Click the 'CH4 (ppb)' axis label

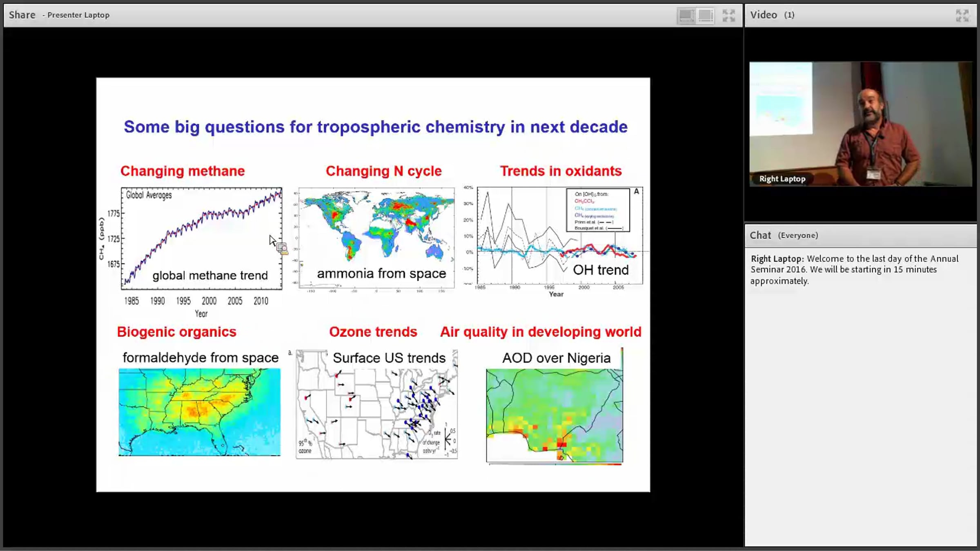point(101,238)
